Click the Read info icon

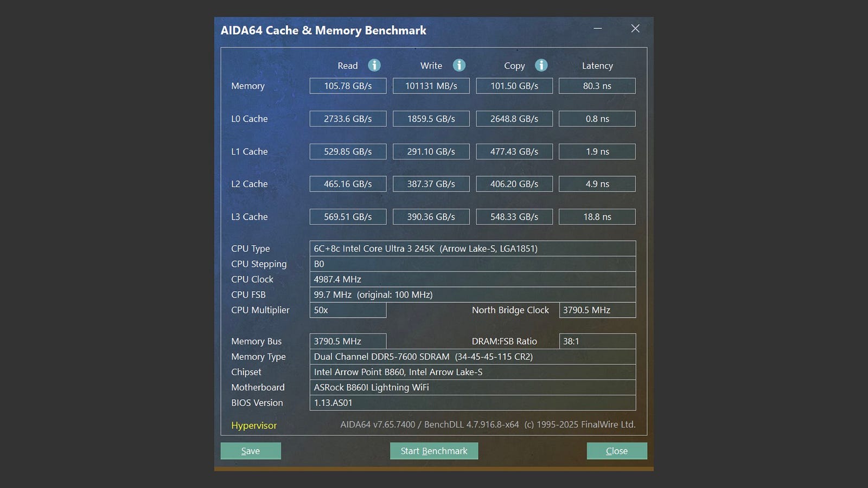tap(374, 65)
